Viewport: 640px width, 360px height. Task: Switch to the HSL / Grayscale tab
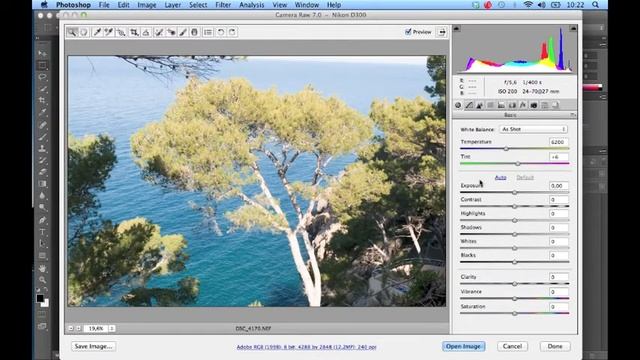pyautogui.click(x=490, y=105)
